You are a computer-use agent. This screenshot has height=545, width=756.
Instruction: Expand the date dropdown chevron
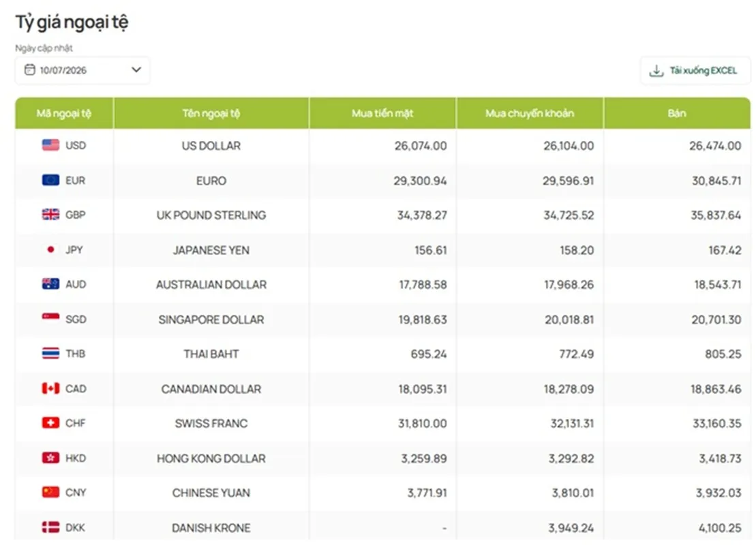coord(136,70)
